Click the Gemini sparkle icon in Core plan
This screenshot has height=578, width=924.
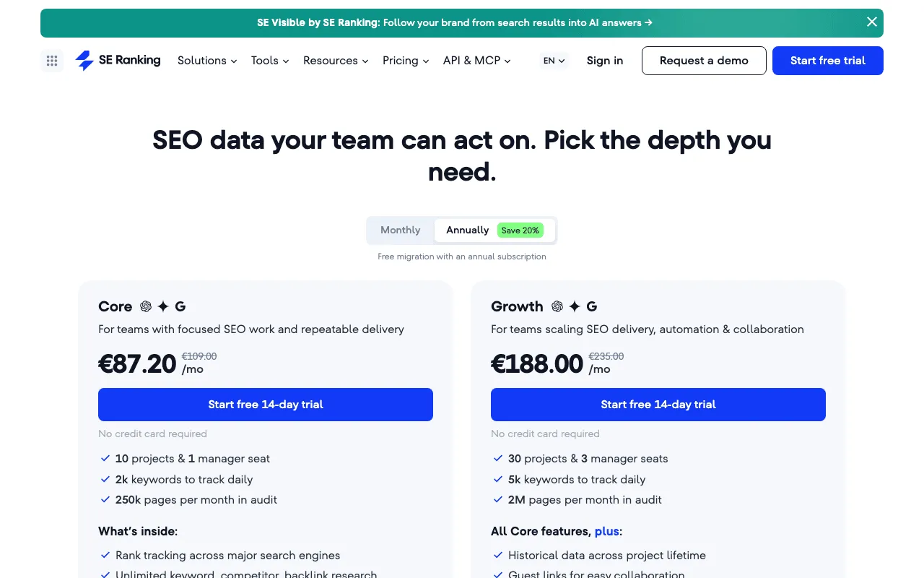tap(163, 306)
